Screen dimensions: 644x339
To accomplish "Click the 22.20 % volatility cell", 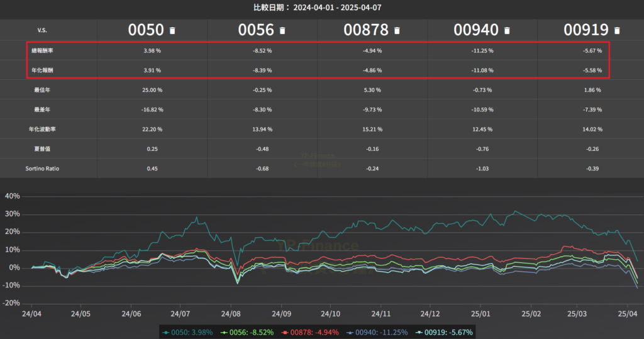I will [152, 130].
